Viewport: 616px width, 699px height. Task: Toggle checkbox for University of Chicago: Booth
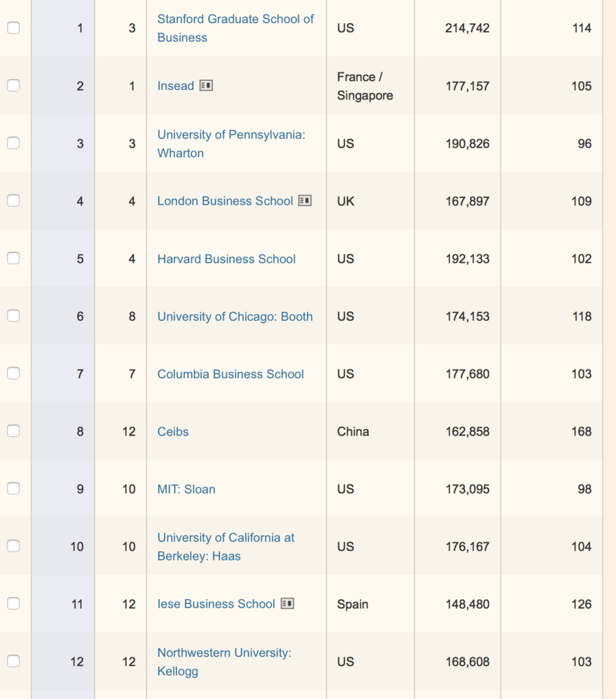14,315
